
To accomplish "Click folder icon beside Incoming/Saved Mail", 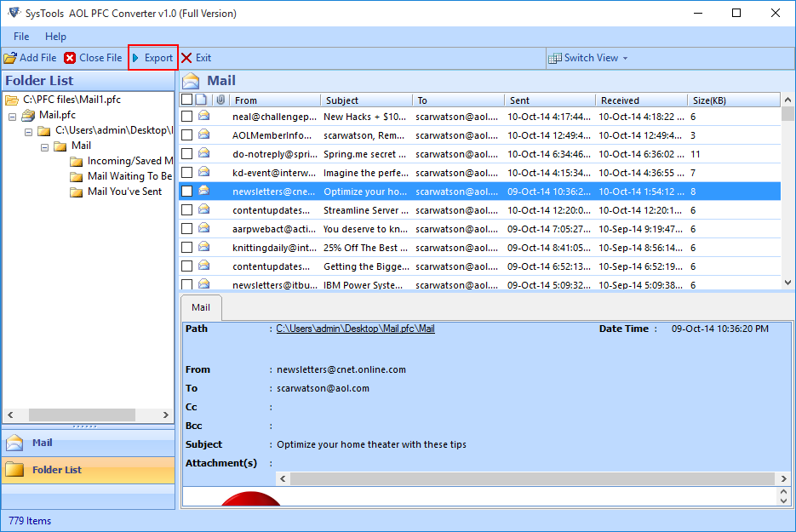I will (76, 162).
